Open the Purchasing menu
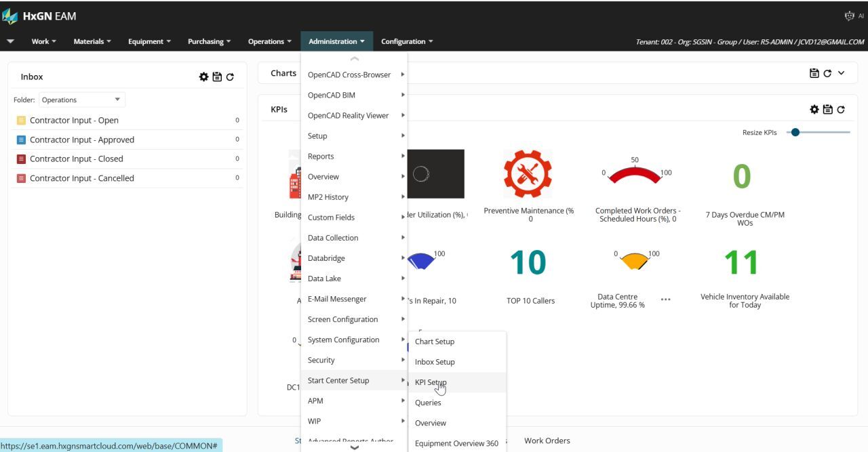This screenshot has height=452, width=868. click(209, 41)
